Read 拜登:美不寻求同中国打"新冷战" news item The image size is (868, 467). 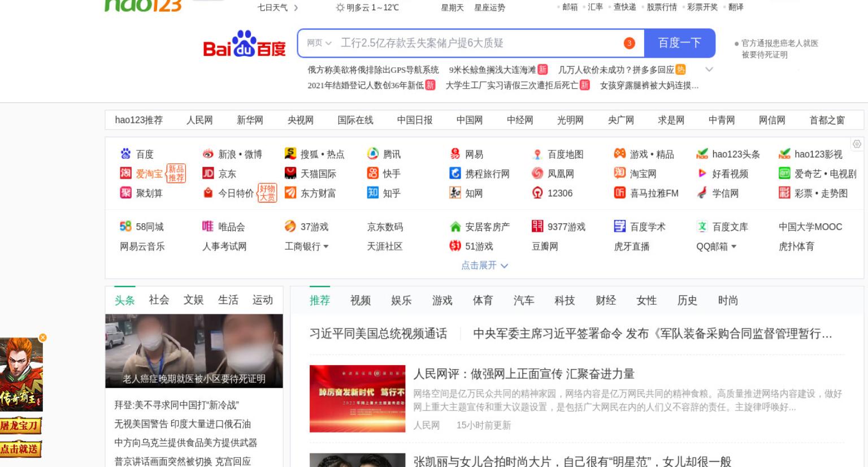pos(176,405)
